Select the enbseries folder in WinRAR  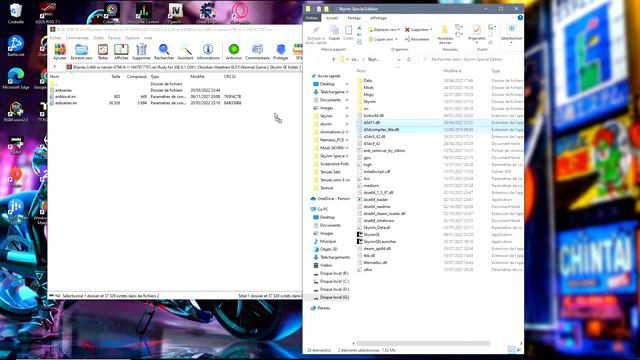pos(63,90)
